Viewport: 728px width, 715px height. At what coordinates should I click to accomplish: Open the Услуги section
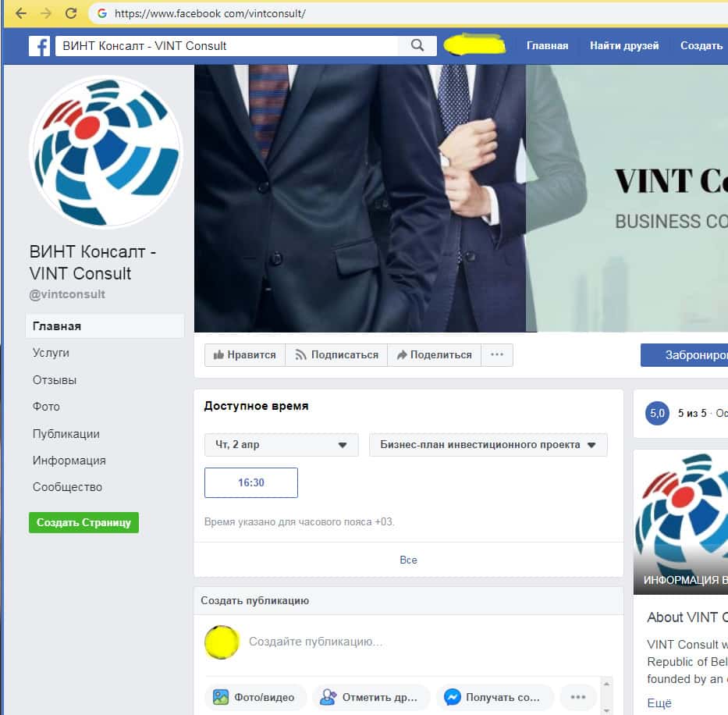click(51, 353)
